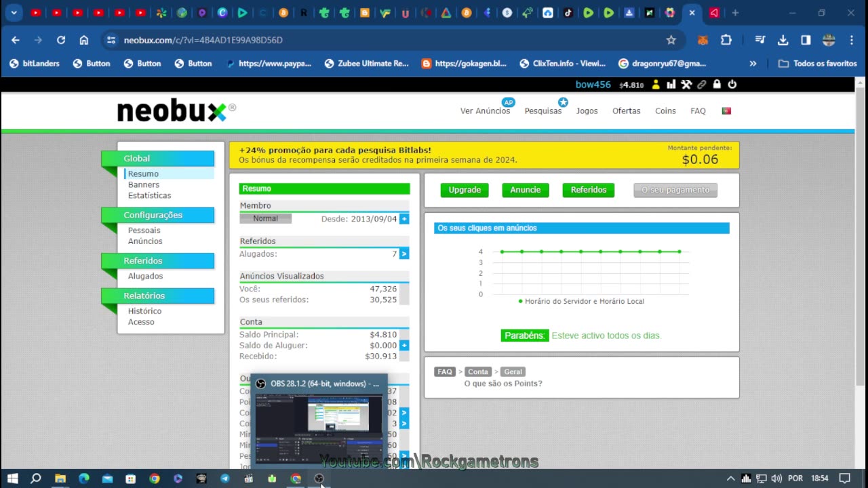
Task: Open 'O que são os Points?' FAQ link
Action: point(503,384)
